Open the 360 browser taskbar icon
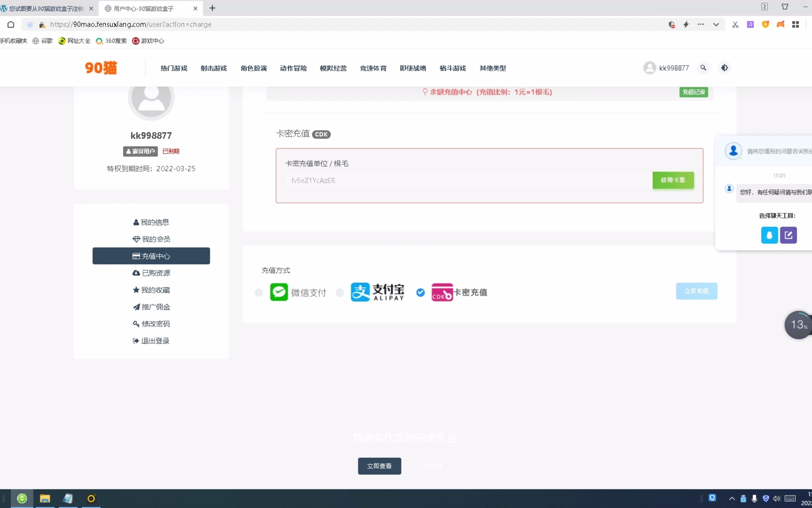 [22, 498]
